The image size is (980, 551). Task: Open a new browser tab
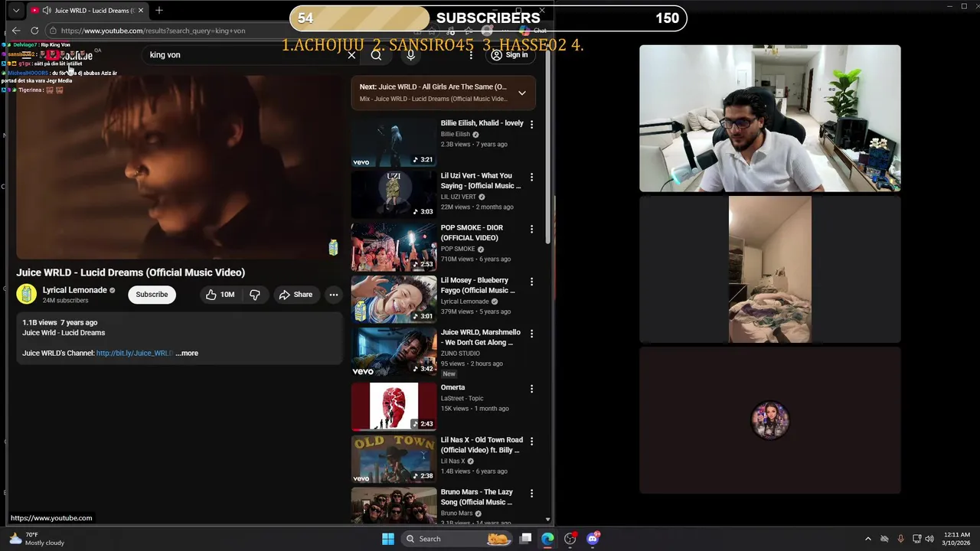click(x=159, y=10)
